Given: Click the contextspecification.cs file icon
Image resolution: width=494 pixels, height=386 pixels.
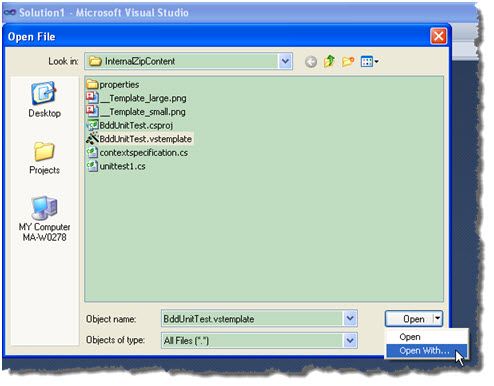Looking at the screenshot, I should (x=92, y=152).
